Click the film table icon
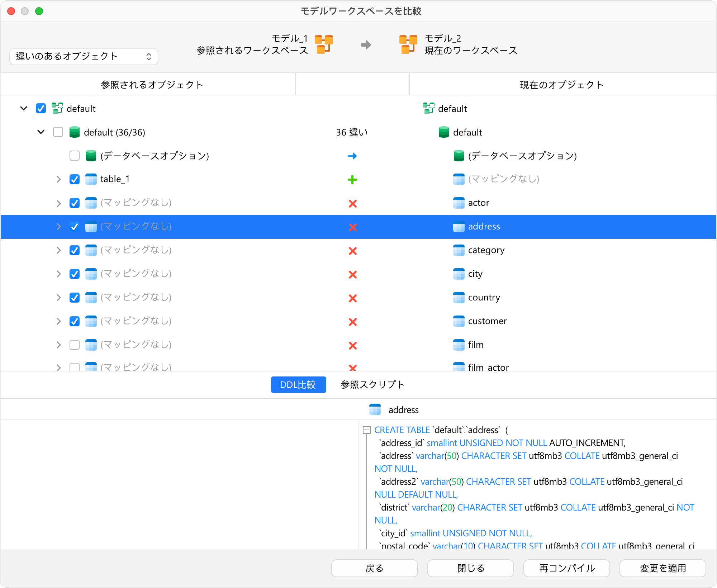Image resolution: width=717 pixels, height=588 pixels. 459,345
